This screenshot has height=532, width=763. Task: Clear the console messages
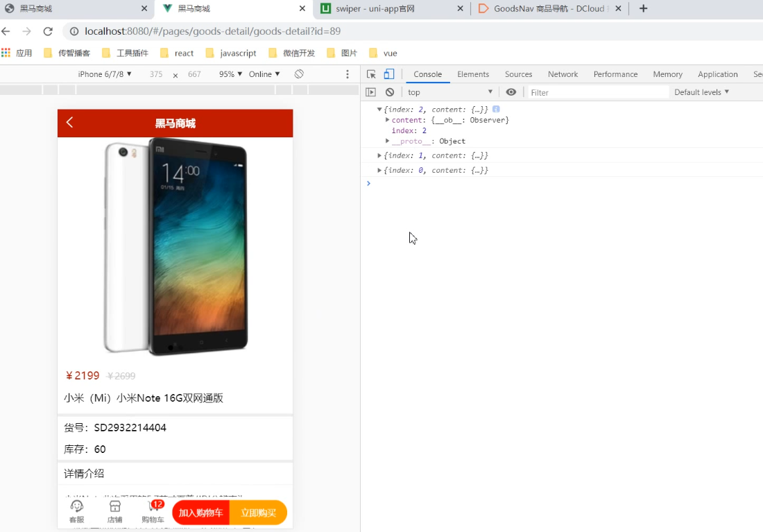(x=389, y=91)
